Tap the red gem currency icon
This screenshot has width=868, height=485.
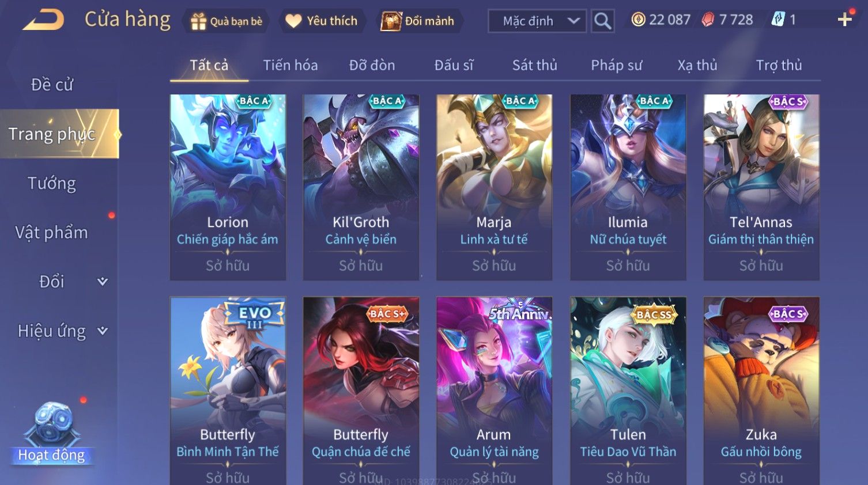point(708,20)
